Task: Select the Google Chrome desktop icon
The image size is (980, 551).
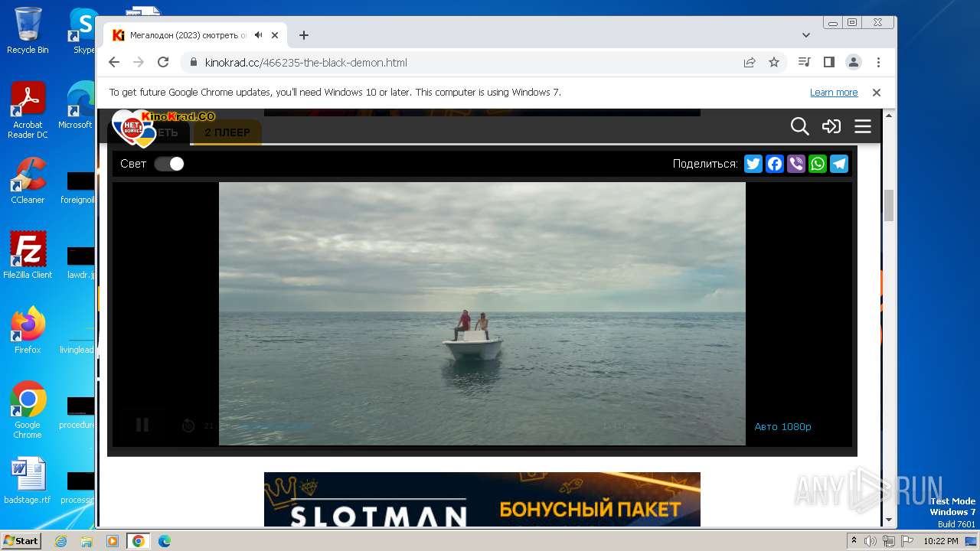Action: 28,410
